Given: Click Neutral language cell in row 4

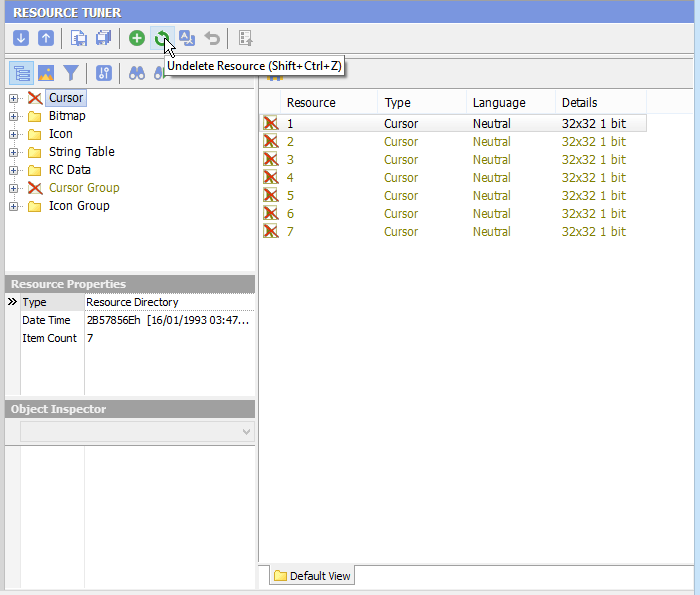Looking at the screenshot, I should click(x=492, y=178).
